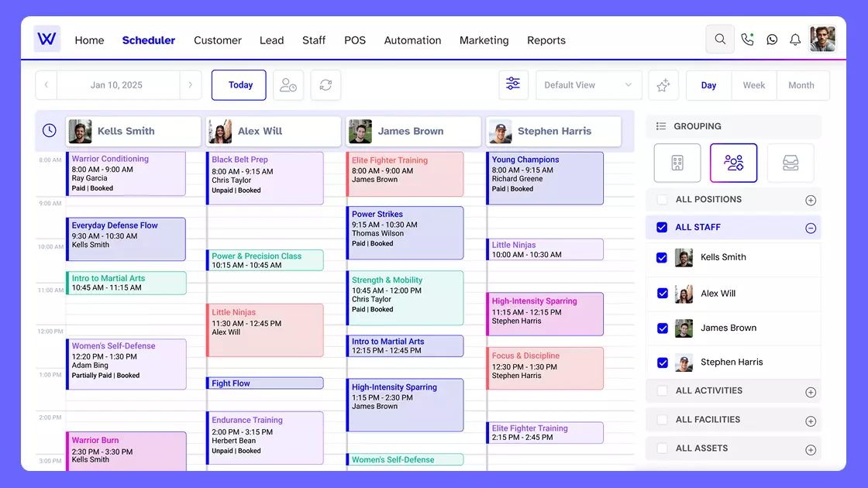868x488 pixels.
Task: Open the Scheduler menu
Action: [x=148, y=40]
